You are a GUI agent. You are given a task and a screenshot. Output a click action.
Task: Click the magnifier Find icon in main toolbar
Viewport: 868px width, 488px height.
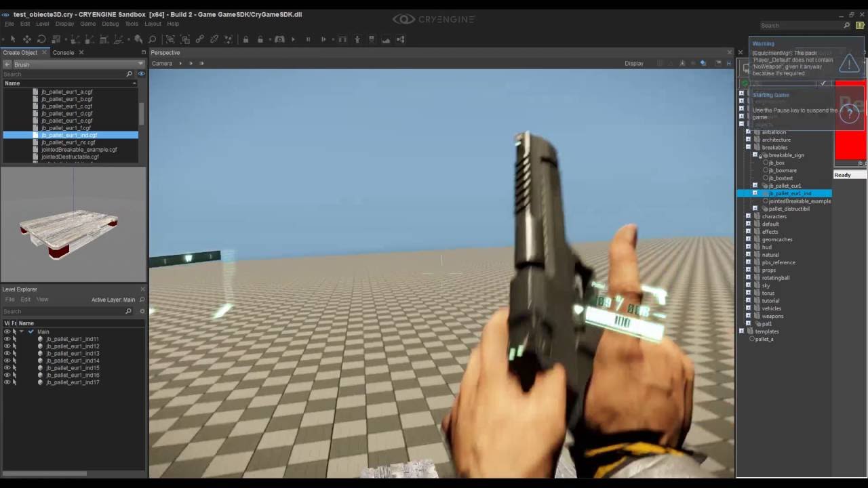[153, 39]
